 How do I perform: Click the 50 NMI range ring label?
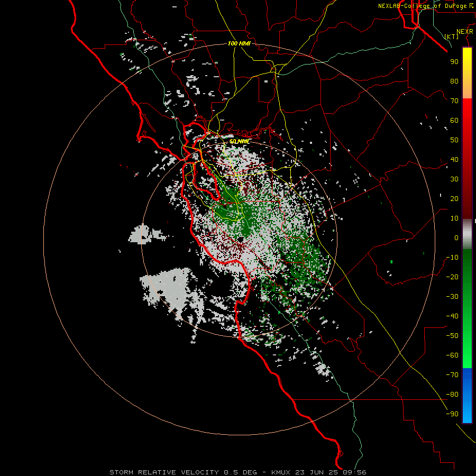point(240,142)
